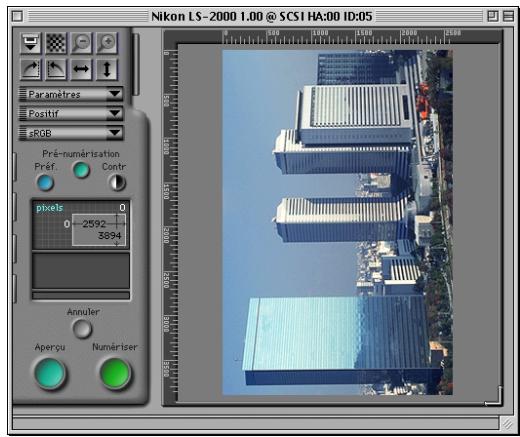Screen dimensions: 520x437
Task: Click the Nikon LS-2000 title bar text
Action: 262,16
